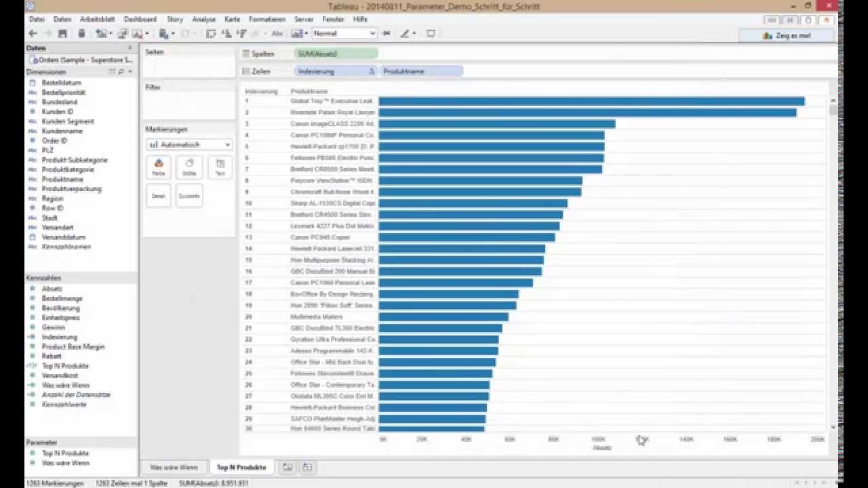
Task: Click the Text marks card
Action: [x=220, y=167]
